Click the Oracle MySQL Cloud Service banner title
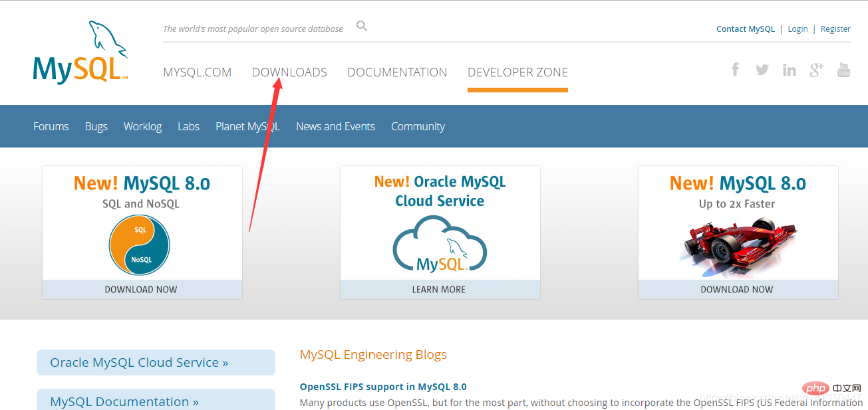Viewport: 868px width, 410px height. coord(440,191)
